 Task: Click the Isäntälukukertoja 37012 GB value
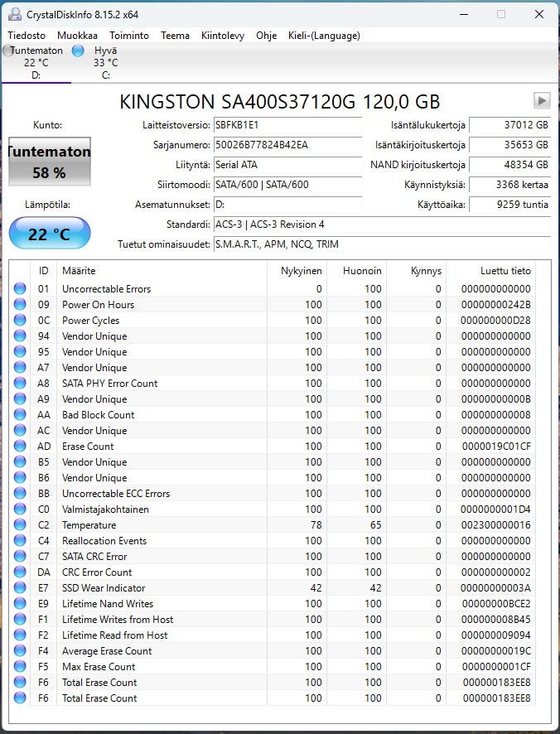[510, 125]
